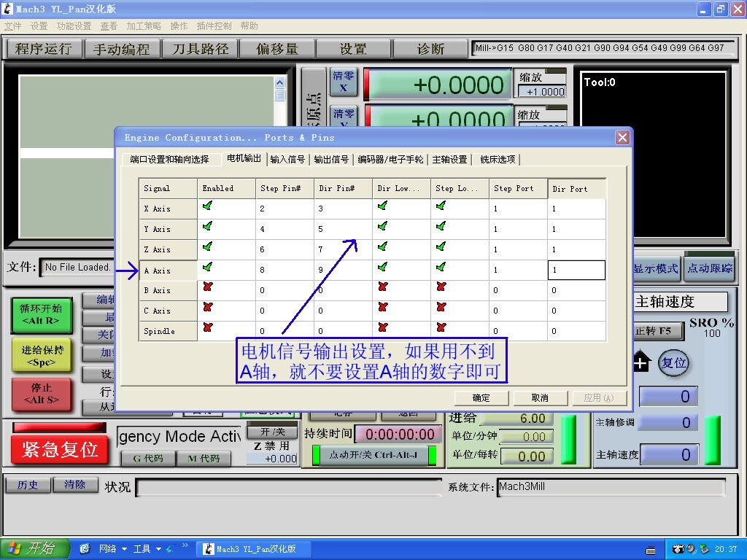Viewport: 747px width, 560px height.
Task: Open the Windows 开始 start menu
Action: (34, 549)
